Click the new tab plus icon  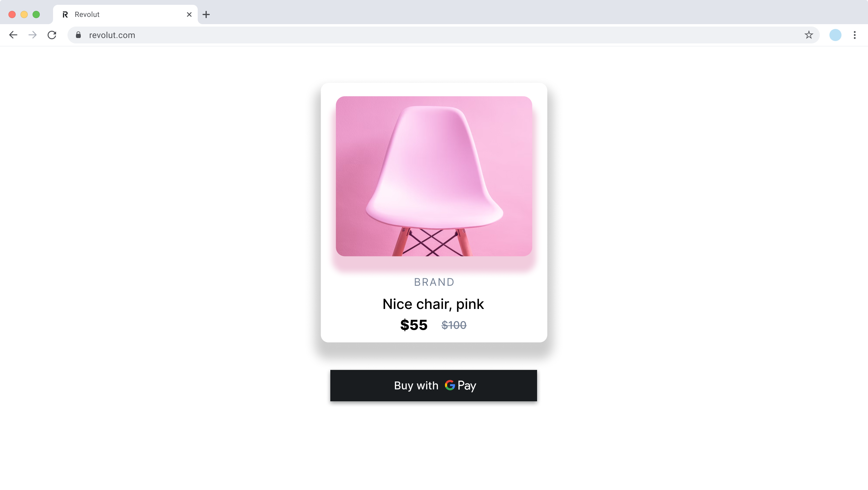[206, 14]
